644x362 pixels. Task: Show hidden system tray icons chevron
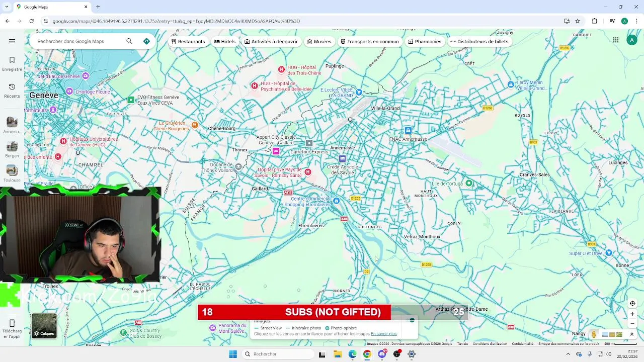point(568,354)
